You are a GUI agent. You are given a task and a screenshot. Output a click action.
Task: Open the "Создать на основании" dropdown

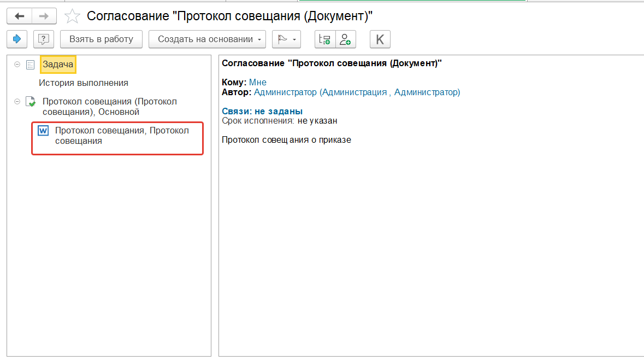click(207, 39)
